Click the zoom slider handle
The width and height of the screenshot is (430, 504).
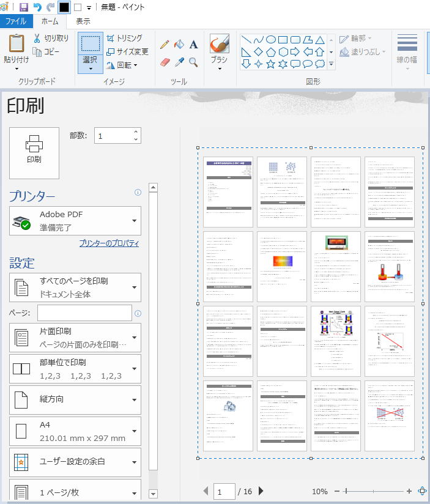pyautogui.click(x=346, y=491)
